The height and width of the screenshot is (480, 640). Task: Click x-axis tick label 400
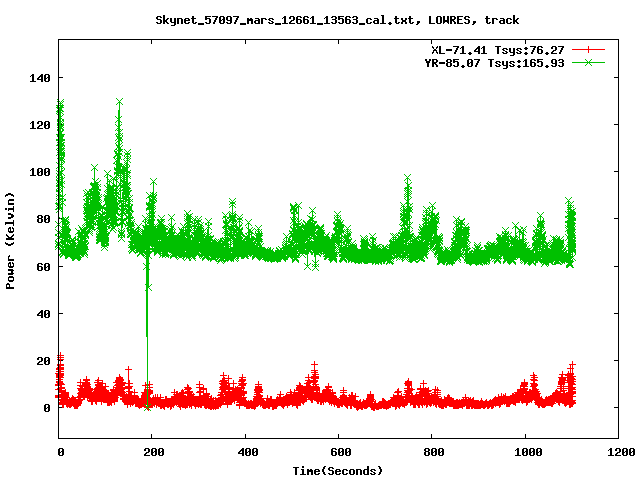point(248,452)
